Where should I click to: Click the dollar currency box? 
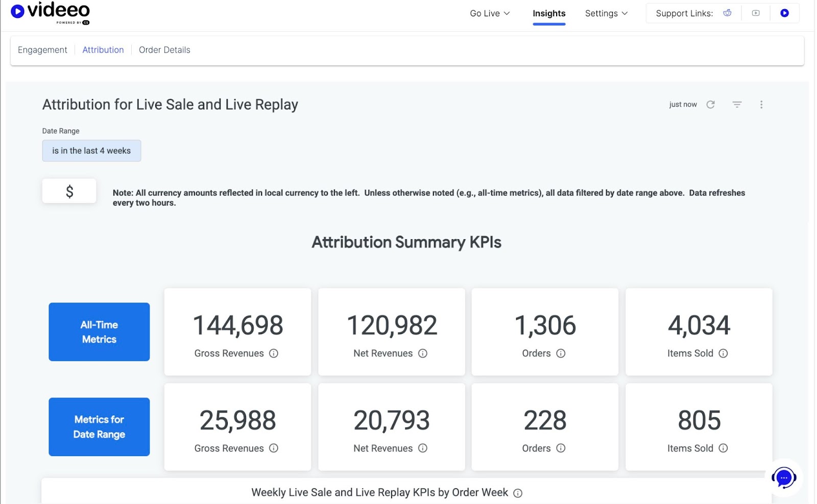[69, 191]
